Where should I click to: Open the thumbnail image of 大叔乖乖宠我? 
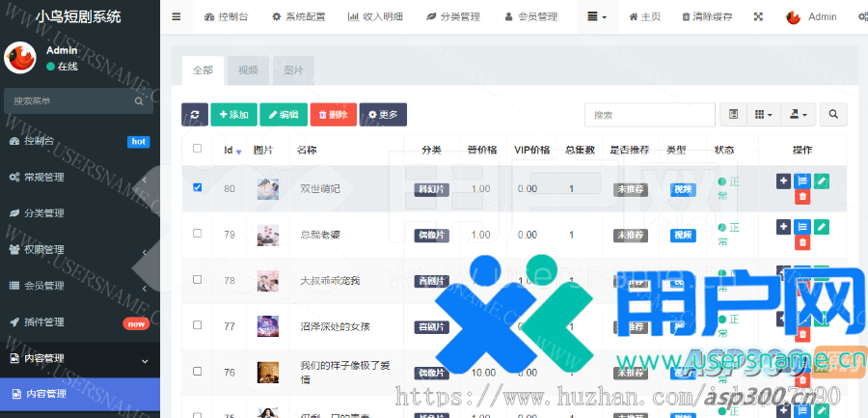click(268, 281)
